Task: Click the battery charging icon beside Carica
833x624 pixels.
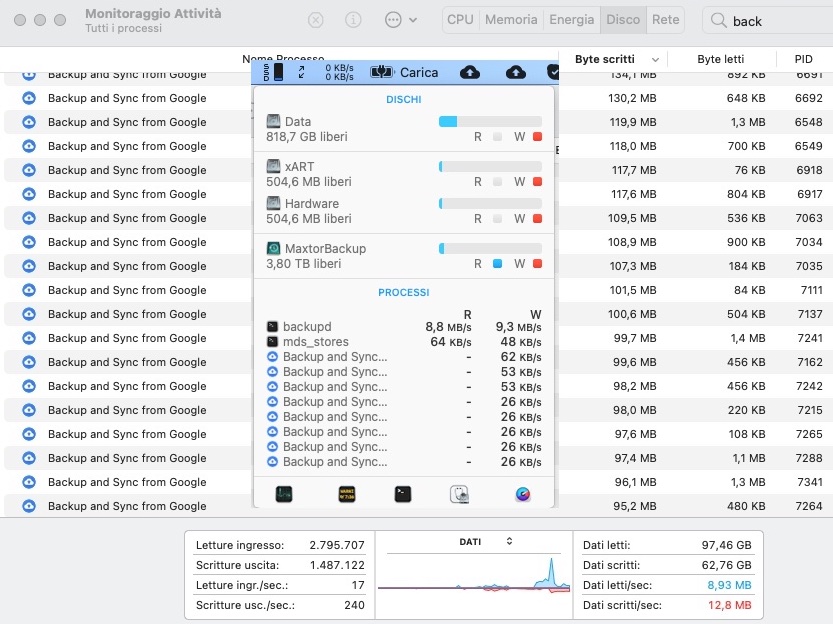Action: pos(381,72)
